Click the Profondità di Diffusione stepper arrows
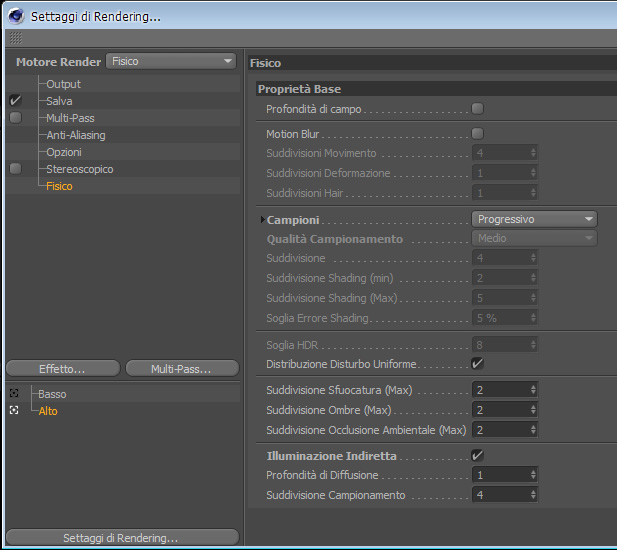Image resolution: width=617 pixels, height=550 pixels. coord(533,475)
